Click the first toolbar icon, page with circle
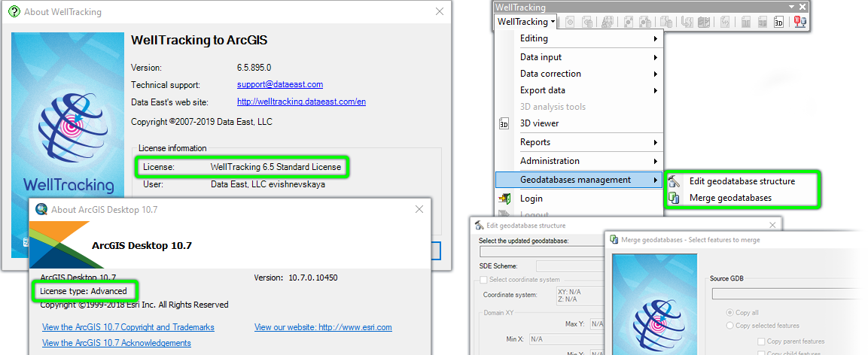The image size is (868, 355). (570, 22)
